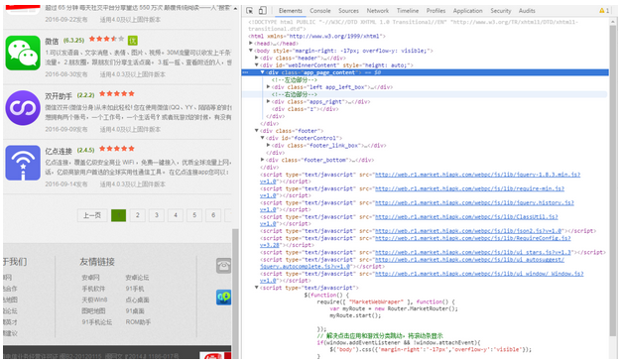Open the ui_stars.js script link
Viewport: 622px width, 364px height.
point(473,252)
